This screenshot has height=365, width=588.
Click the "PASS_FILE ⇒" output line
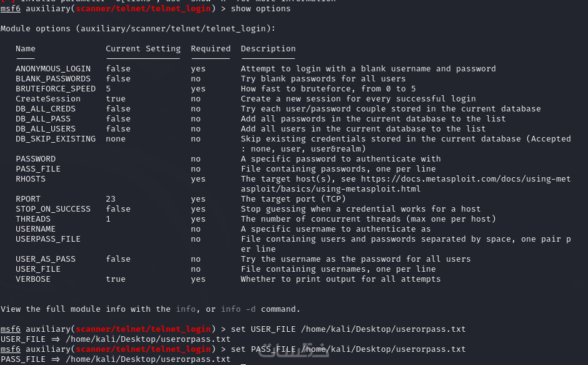coord(116,359)
